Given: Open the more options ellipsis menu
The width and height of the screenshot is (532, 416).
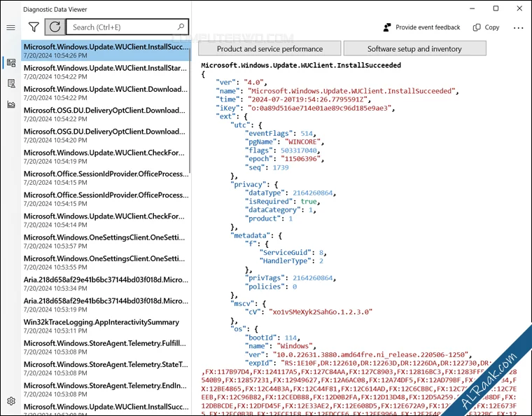Looking at the screenshot, I should click(x=518, y=28).
